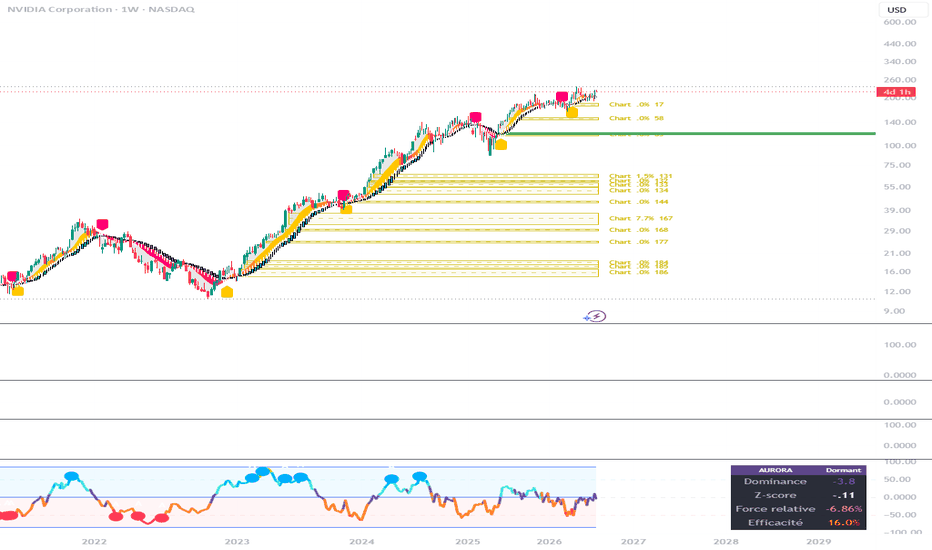Select the AURORA table header
This screenshot has width=932, height=550.
(x=775, y=470)
